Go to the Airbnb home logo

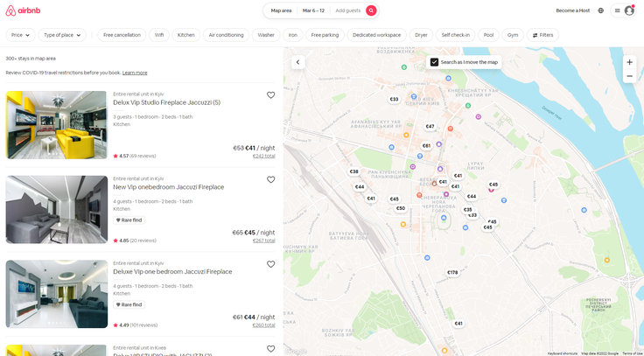[x=23, y=10]
